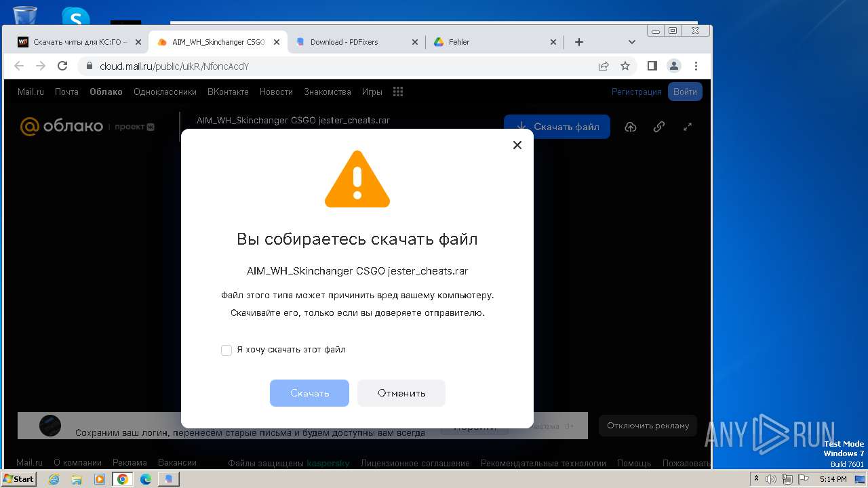Click the Отменить button

pos(401,393)
